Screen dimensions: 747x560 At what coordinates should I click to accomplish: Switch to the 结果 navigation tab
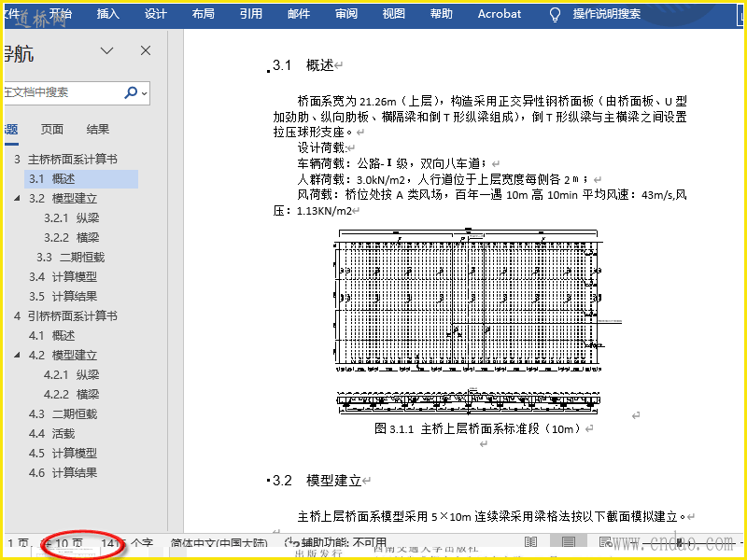(98, 129)
